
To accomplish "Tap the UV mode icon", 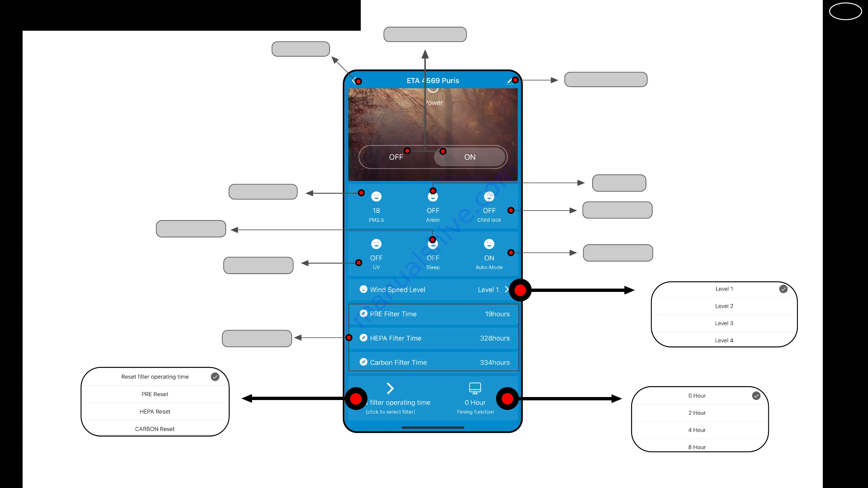I will point(376,244).
